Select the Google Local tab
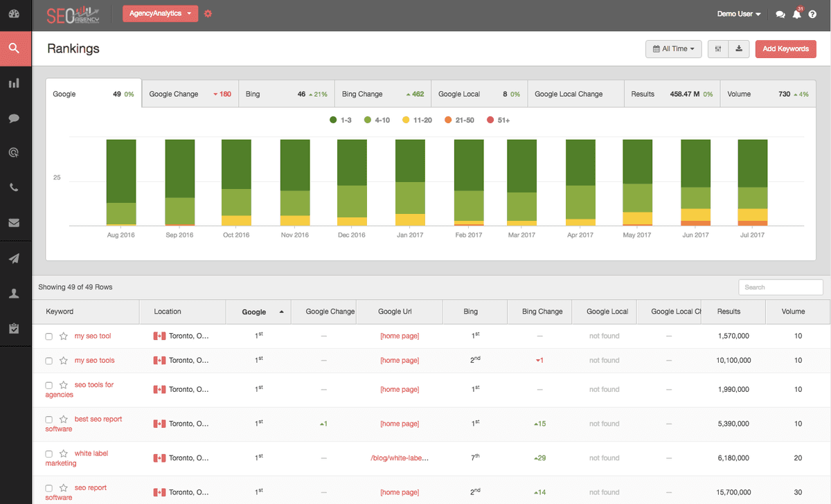Image resolution: width=831 pixels, height=504 pixels. click(479, 94)
